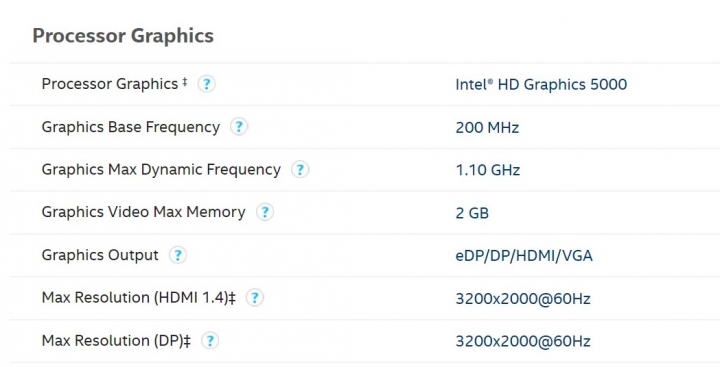This screenshot has width=720, height=367.
Task: Show help for Max Resolution (HDMI 1.4)
Action: (254, 298)
